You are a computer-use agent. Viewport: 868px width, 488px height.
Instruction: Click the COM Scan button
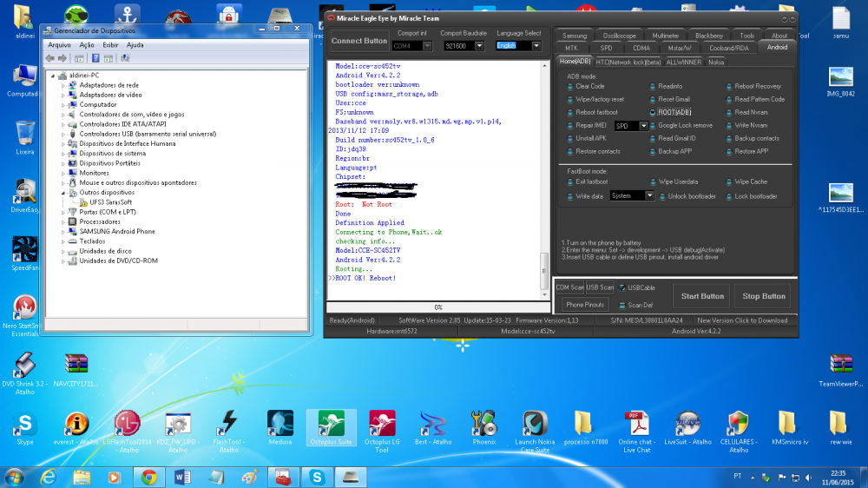(569, 287)
